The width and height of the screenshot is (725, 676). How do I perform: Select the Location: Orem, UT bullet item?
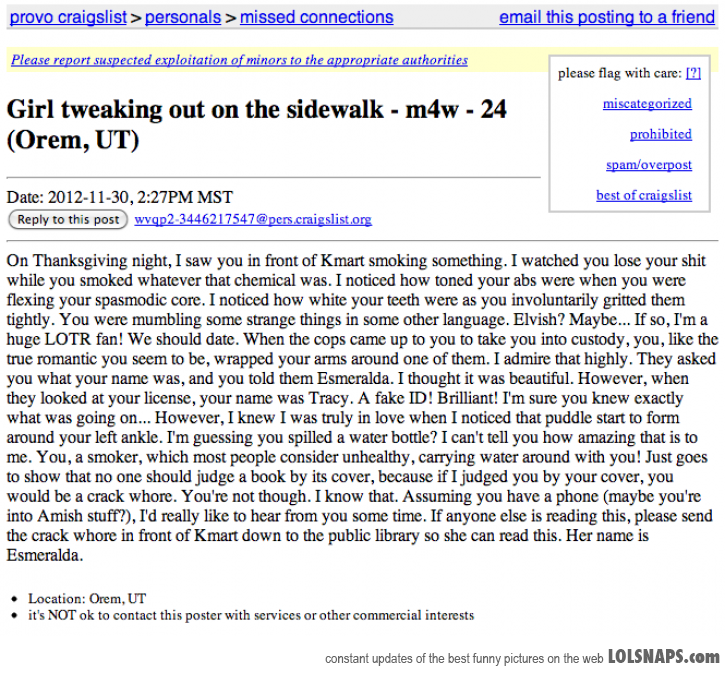(x=87, y=598)
